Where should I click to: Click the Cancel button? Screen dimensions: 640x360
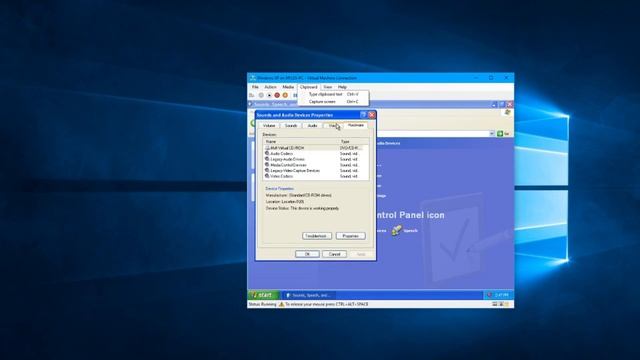[334, 254]
